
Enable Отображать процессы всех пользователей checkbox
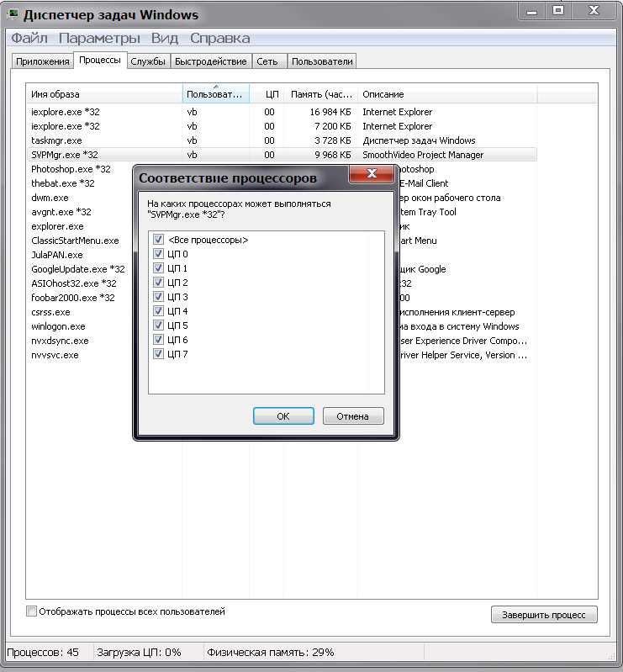32,611
